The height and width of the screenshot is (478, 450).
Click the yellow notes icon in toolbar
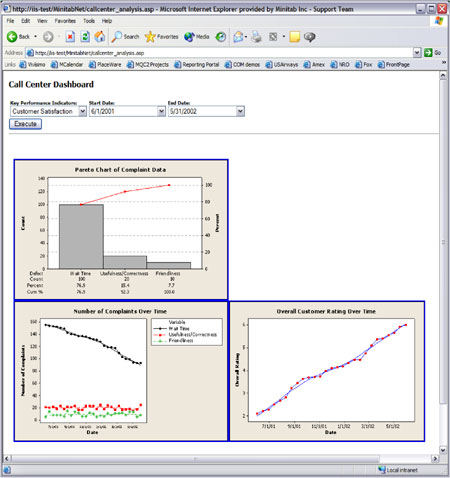click(295, 37)
